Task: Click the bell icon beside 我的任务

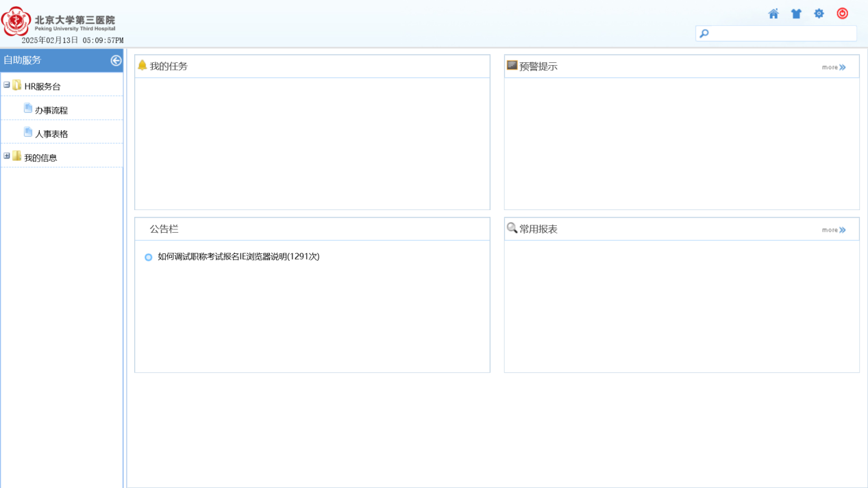Action: pos(142,66)
